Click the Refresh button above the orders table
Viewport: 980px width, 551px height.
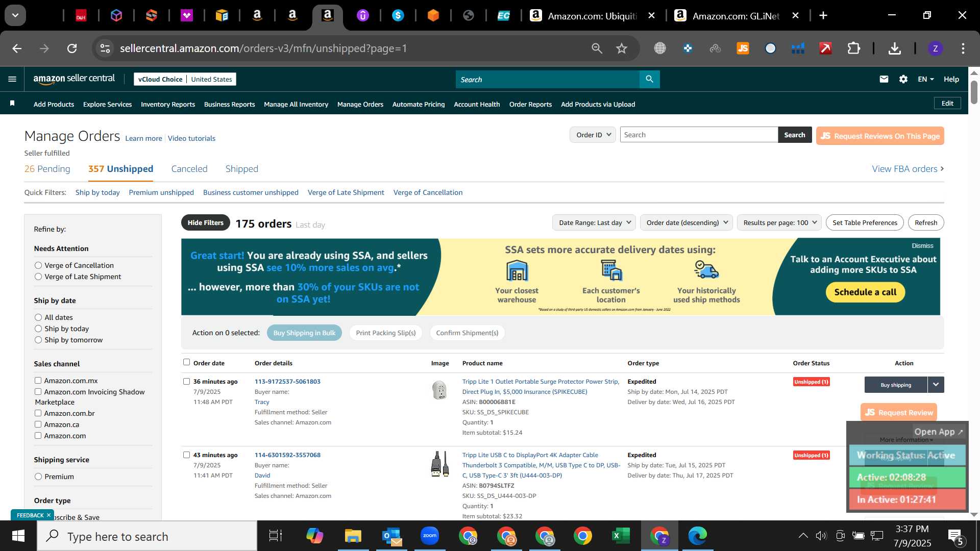[926, 222]
